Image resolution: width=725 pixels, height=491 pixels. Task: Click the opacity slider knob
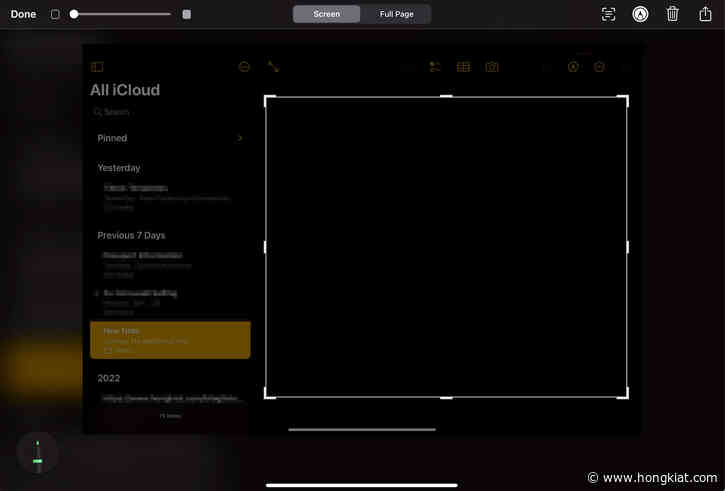(x=74, y=14)
